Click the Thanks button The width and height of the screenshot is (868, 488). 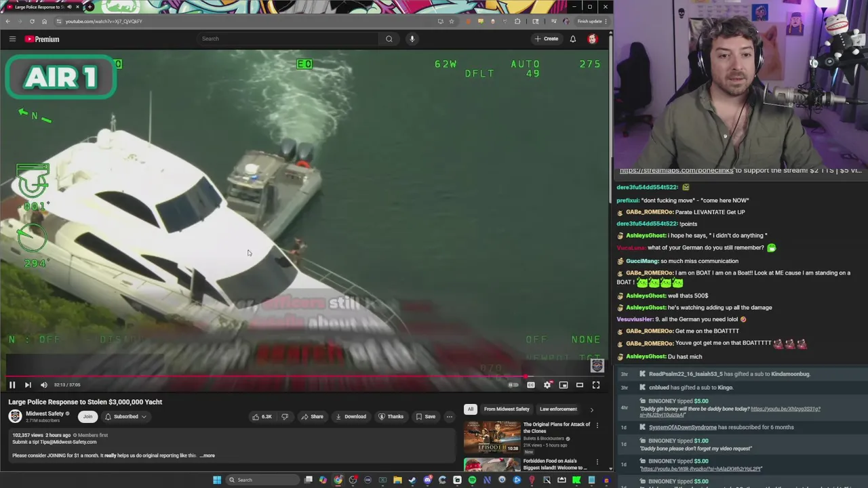click(391, 416)
